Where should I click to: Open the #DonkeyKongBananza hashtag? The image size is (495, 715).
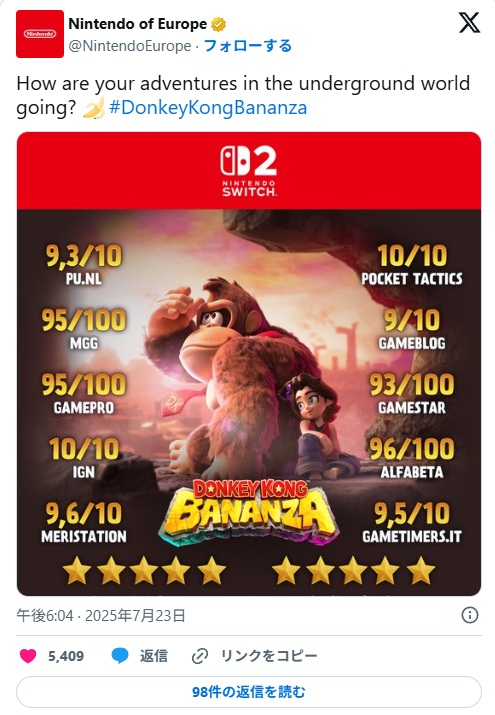click(208, 108)
